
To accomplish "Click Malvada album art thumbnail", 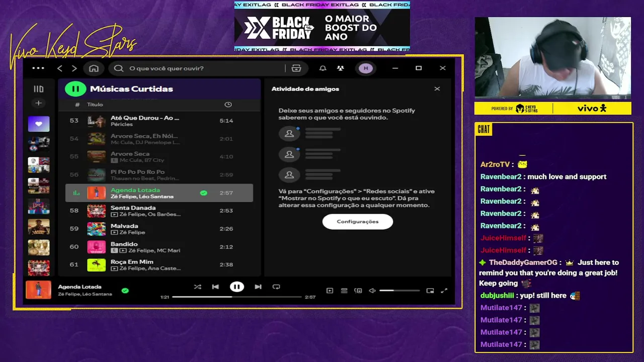I will pos(97,229).
